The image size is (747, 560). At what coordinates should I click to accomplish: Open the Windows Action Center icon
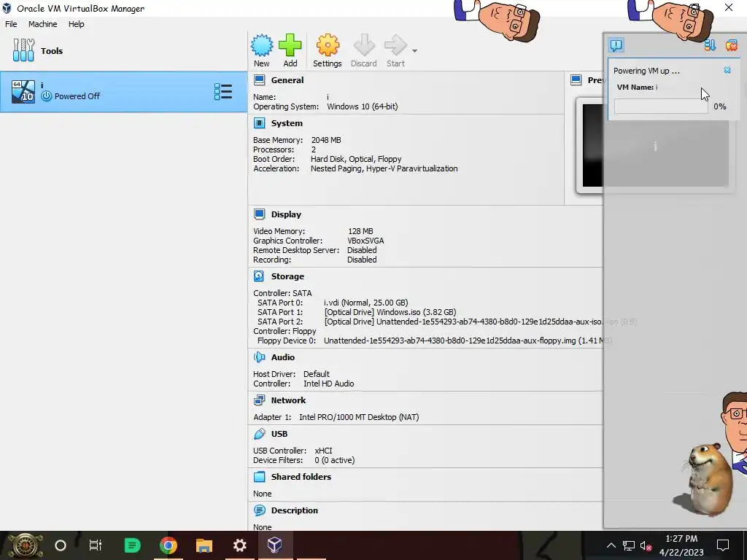(723, 545)
